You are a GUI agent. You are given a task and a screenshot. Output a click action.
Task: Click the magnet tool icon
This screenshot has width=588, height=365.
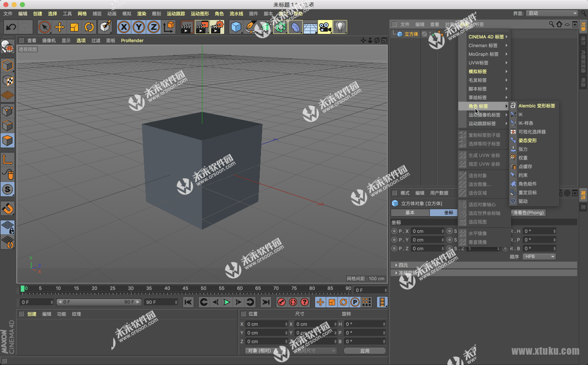point(7,208)
